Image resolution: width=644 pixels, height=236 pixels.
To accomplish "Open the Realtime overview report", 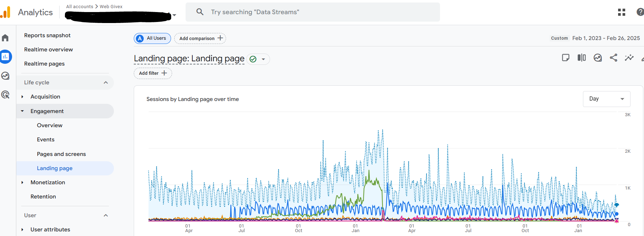I will 49,50.
